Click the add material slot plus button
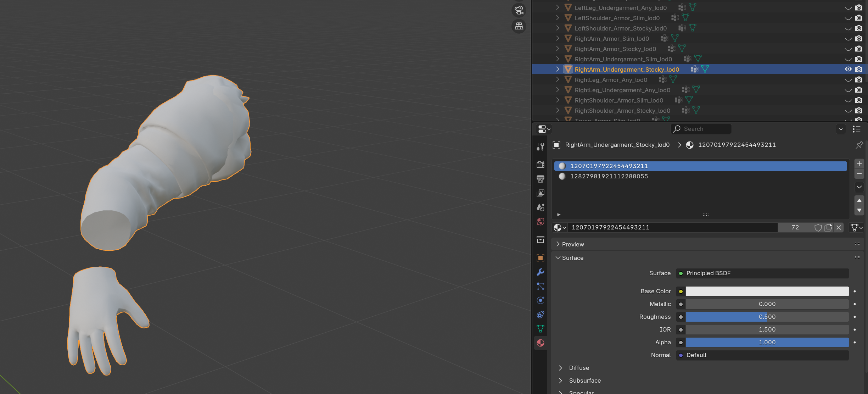The height and width of the screenshot is (394, 868). coord(859,163)
